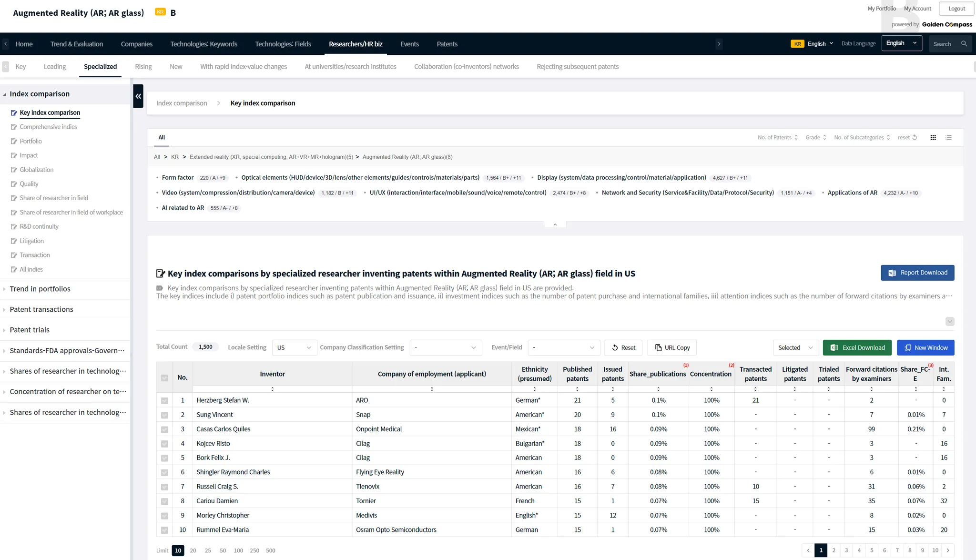Toggle checkbox for Casas Carlos Quiles row
The height and width of the screenshot is (560, 976).
click(164, 429)
